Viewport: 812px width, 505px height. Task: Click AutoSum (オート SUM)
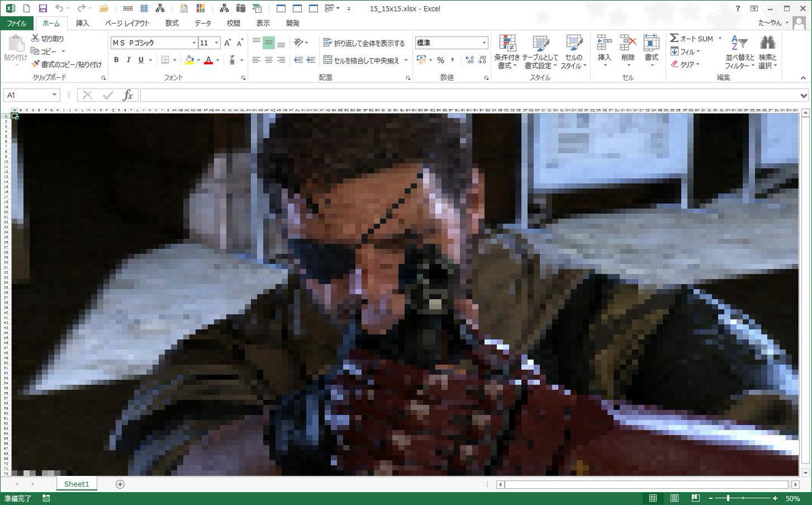(x=692, y=39)
